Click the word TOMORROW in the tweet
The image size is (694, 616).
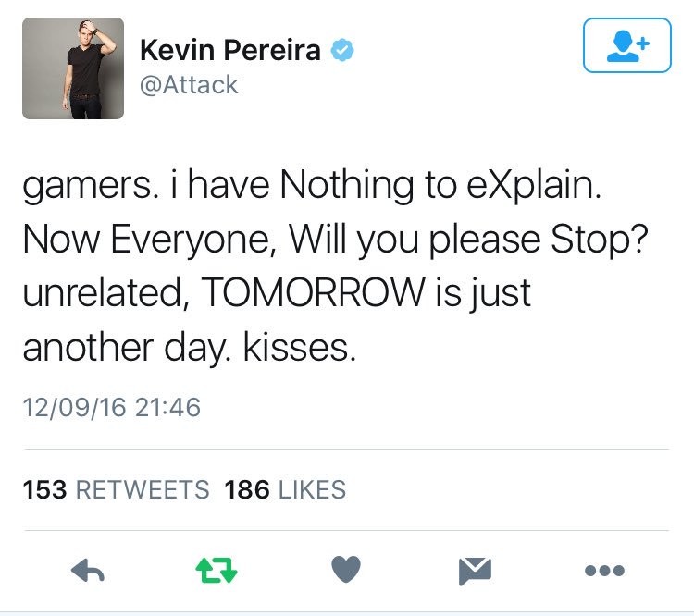pyautogui.click(x=313, y=292)
